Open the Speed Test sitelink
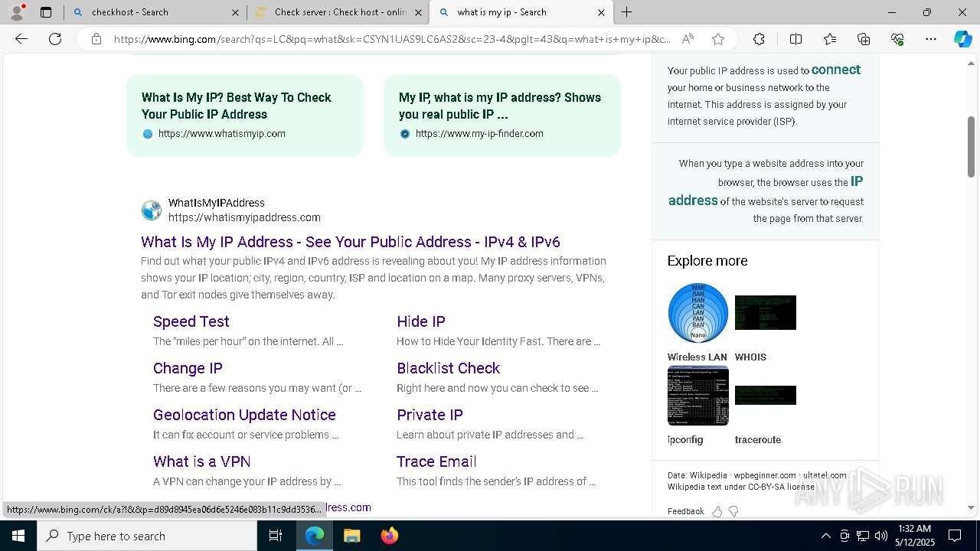Image resolution: width=980 pixels, height=551 pixels. pyautogui.click(x=191, y=321)
